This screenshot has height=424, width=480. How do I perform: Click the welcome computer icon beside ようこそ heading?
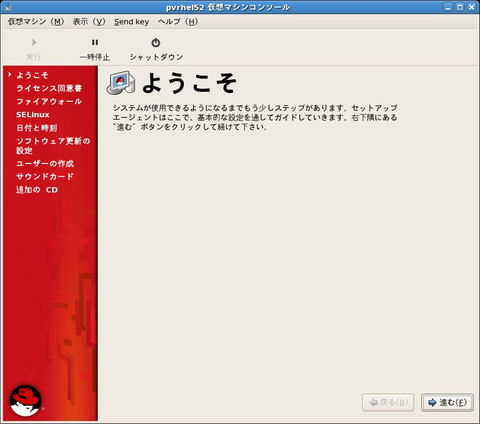click(x=121, y=83)
